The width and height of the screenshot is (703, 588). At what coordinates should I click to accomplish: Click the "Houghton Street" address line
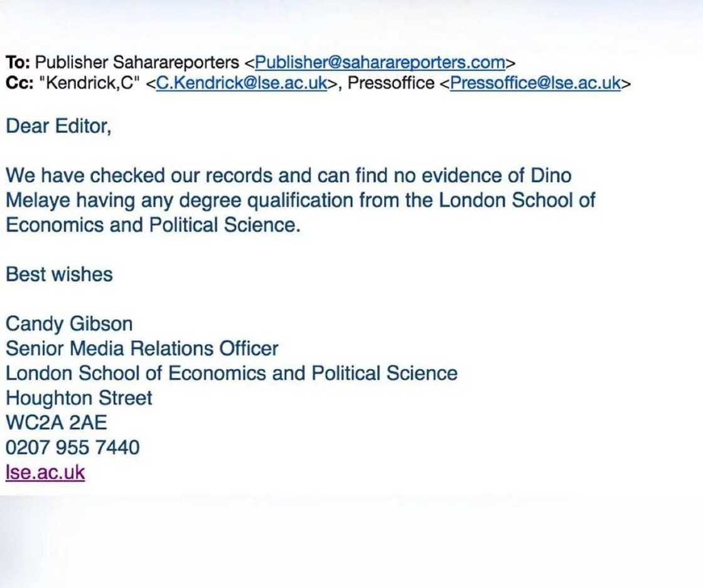pos(79,398)
